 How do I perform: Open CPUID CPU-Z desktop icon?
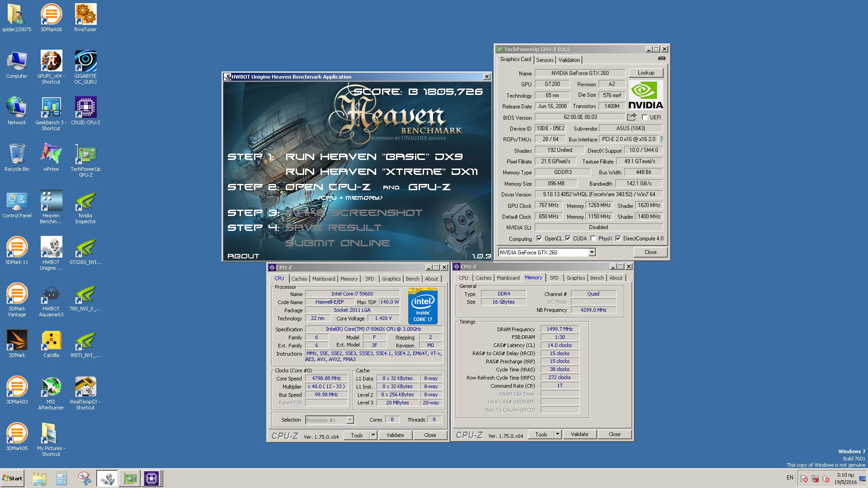(85, 111)
